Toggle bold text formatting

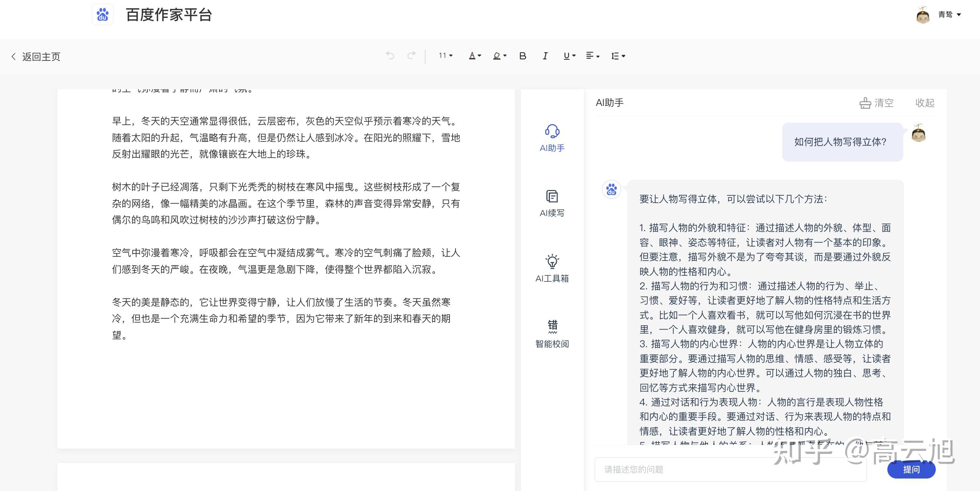(x=523, y=56)
